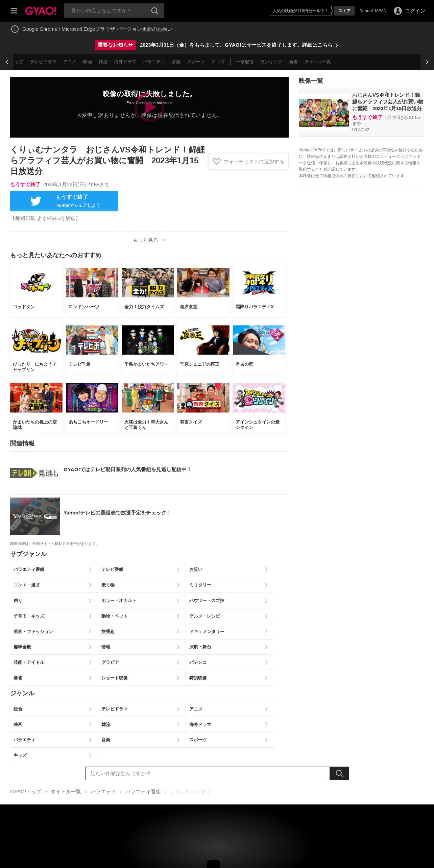The width and height of the screenshot is (434, 868).
Task: Open service termination notice 詳細はこちら
Action: coord(239,45)
